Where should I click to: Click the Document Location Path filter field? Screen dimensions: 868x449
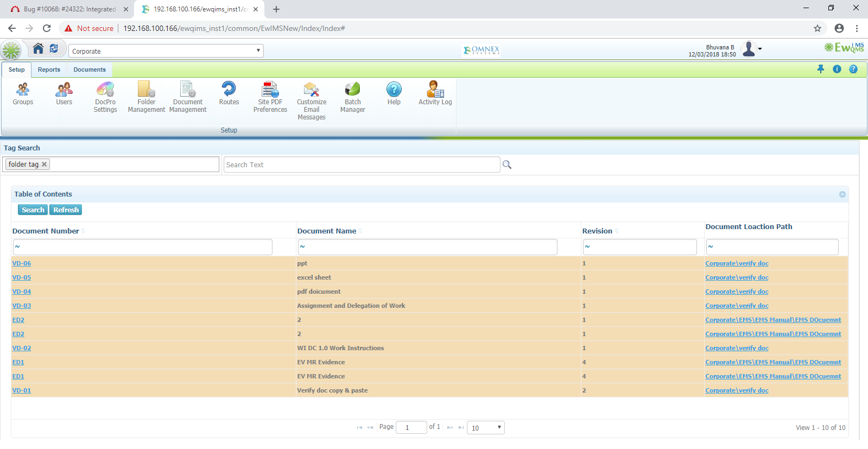(772, 247)
